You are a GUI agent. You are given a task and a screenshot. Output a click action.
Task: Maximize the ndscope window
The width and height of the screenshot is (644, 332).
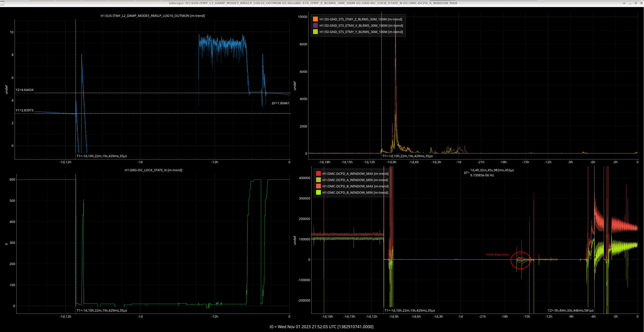point(636,3)
